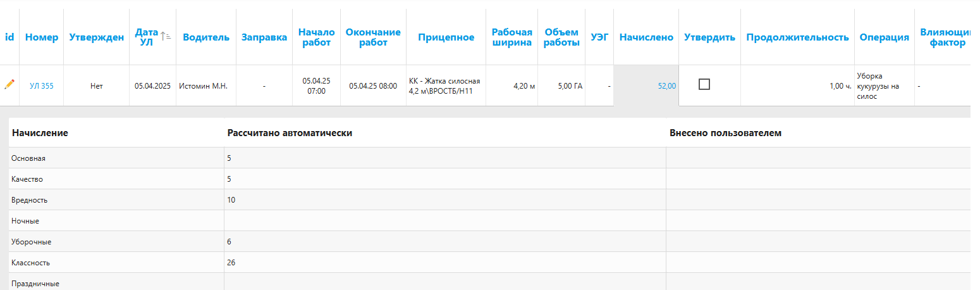
Task: Click the Утвержден column header
Action: (96, 37)
